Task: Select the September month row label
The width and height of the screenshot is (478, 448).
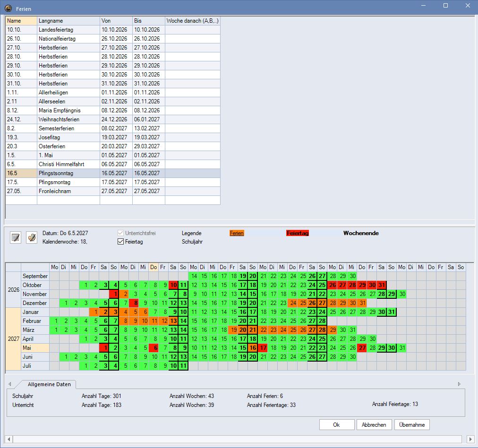Action: tap(35, 276)
